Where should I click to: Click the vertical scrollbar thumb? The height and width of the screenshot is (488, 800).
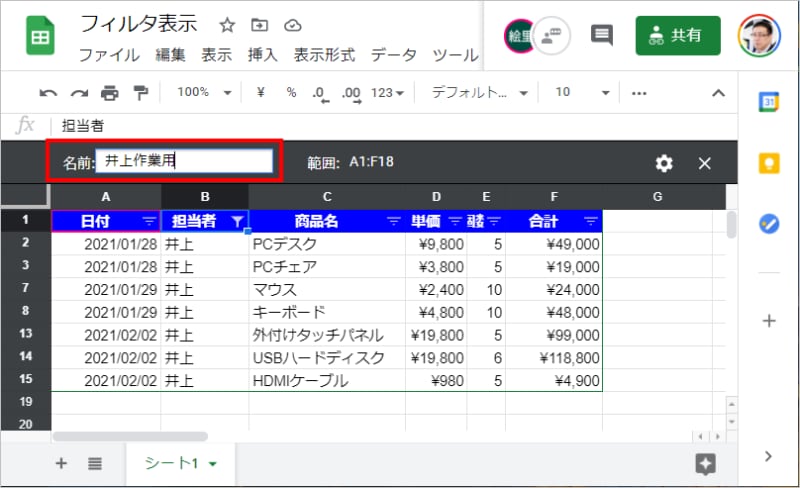coord(732,225)
